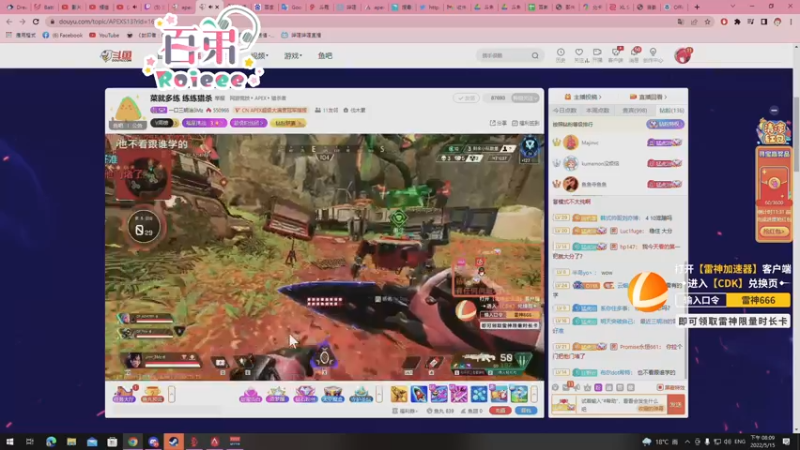Click the purple diamond fan icon below the video
This screenshot has width=800, height=450.
(x=305, y=394)
